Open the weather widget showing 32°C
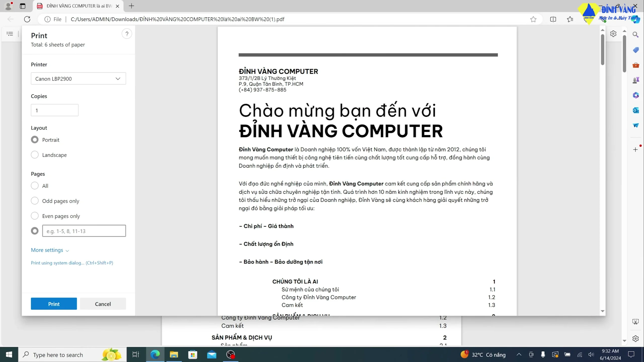Image resolution: width=644 pixels, height=362 pixels. [483, 354]
